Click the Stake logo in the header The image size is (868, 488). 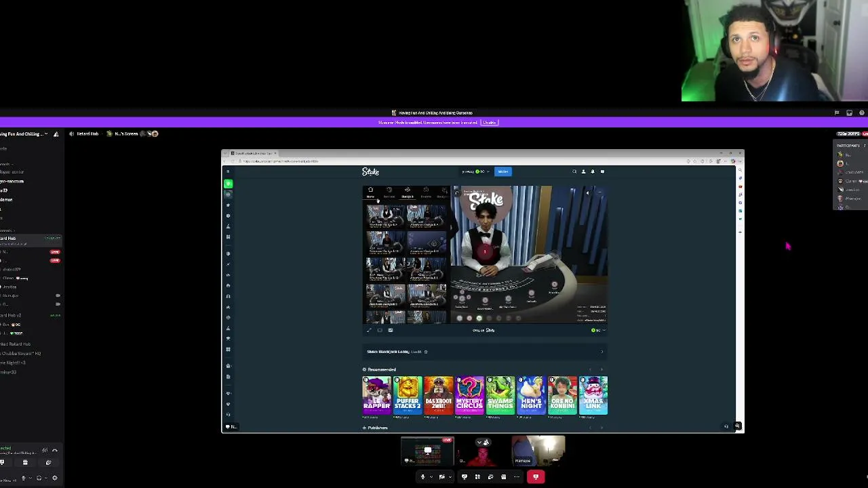coord(370,171)
